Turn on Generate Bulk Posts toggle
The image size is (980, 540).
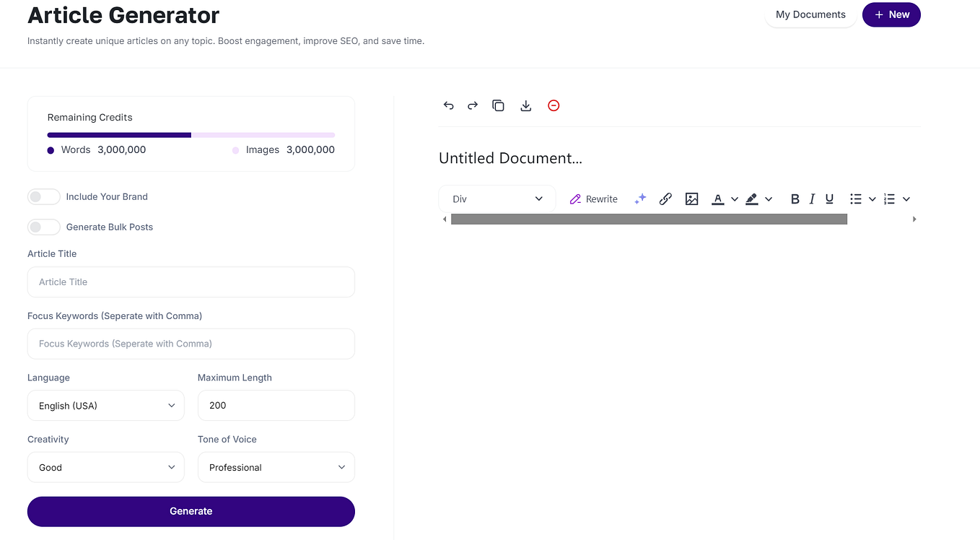(x=43, y=227)
